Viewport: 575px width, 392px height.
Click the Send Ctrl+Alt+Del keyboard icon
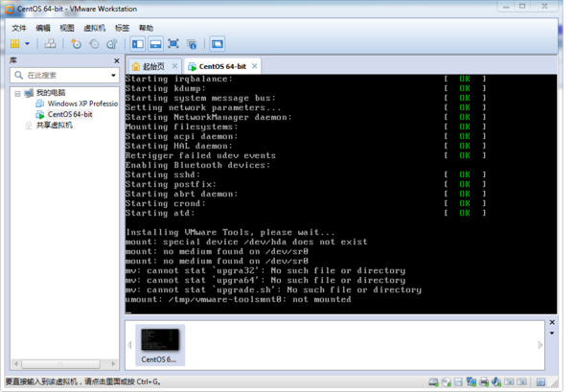point(50,44)
